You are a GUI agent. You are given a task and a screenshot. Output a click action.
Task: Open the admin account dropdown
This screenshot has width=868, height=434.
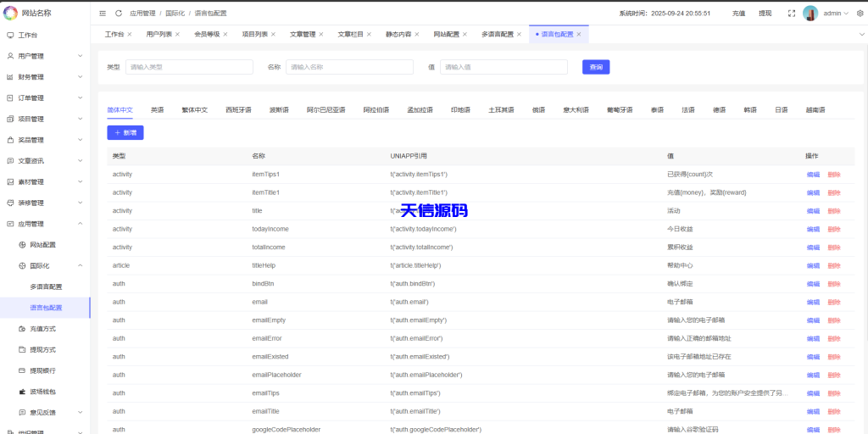[x=835, y=14]
